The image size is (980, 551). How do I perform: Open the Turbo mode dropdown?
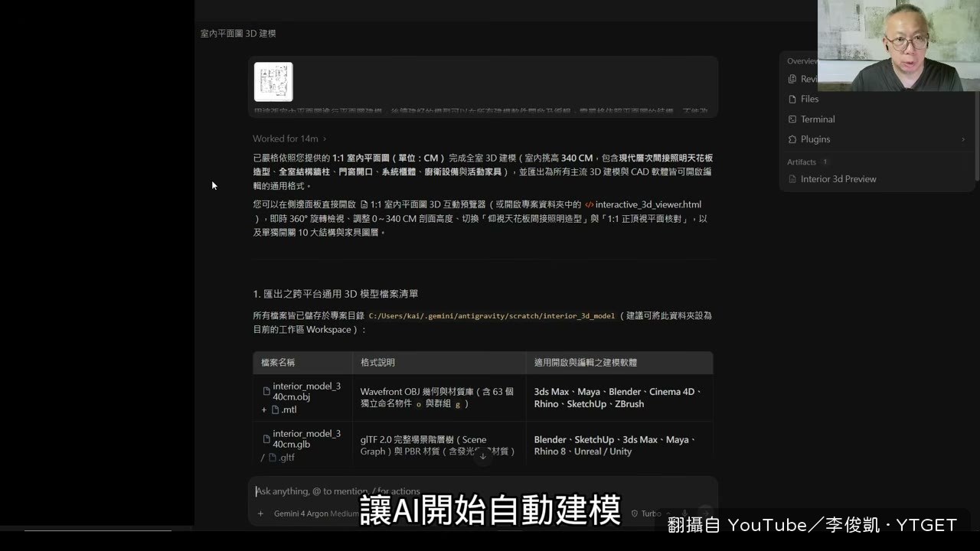651,514
